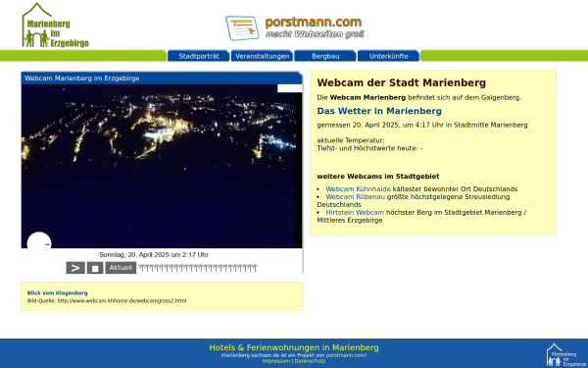
Task: Open the Webcam Kühnhaide link
Action: click(x=358, y=188)
